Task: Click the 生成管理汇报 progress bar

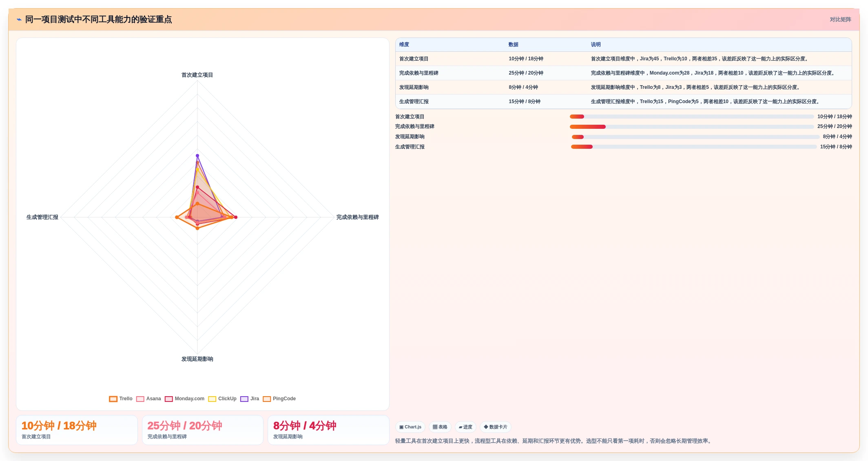Action: (x=694, y=147)
